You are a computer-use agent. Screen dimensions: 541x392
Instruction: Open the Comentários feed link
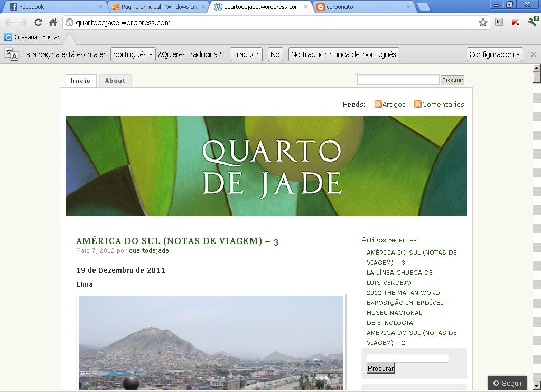click(x=443, y=104)
